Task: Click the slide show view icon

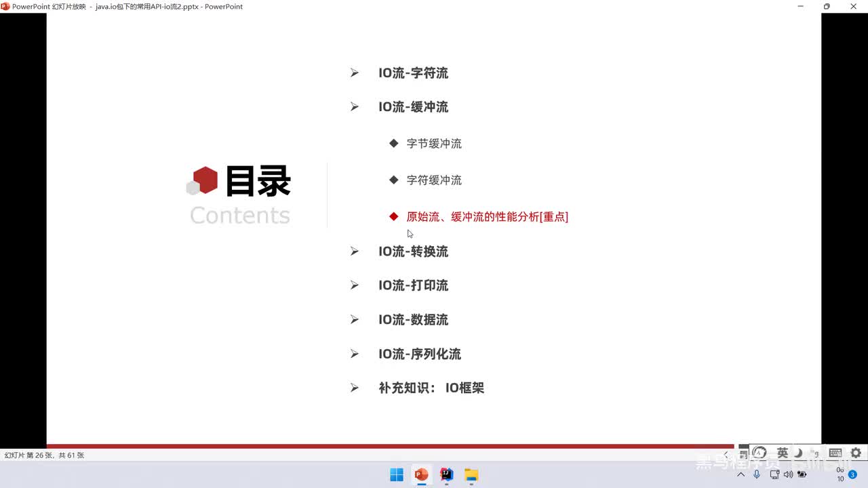Action: coord(744,454)
